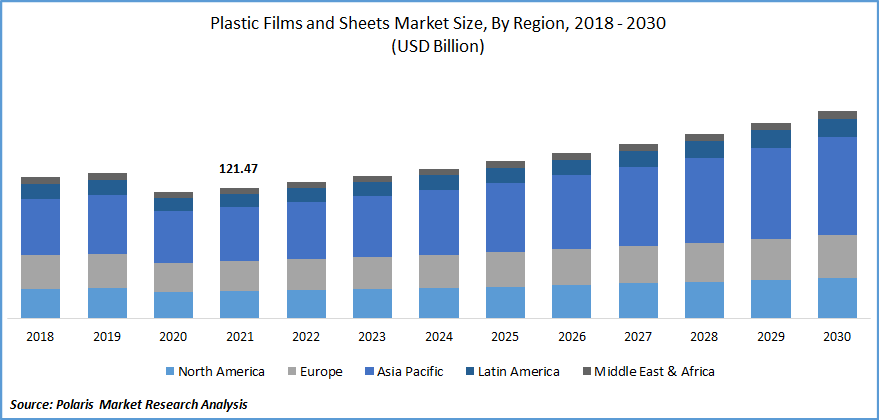Click the Latin America legend color swatch
The height and width of the screenshot is (420, 879).
point(470,371)
